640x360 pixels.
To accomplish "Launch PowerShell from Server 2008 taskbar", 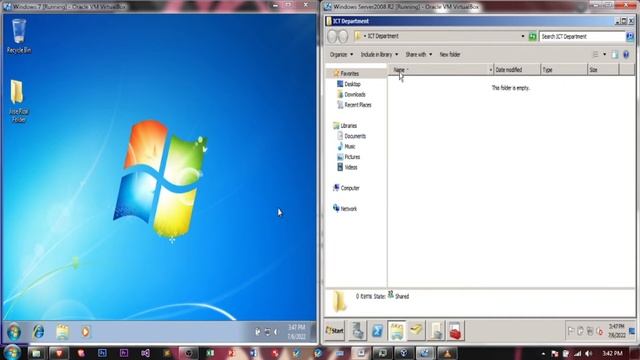I will point(378,331).
